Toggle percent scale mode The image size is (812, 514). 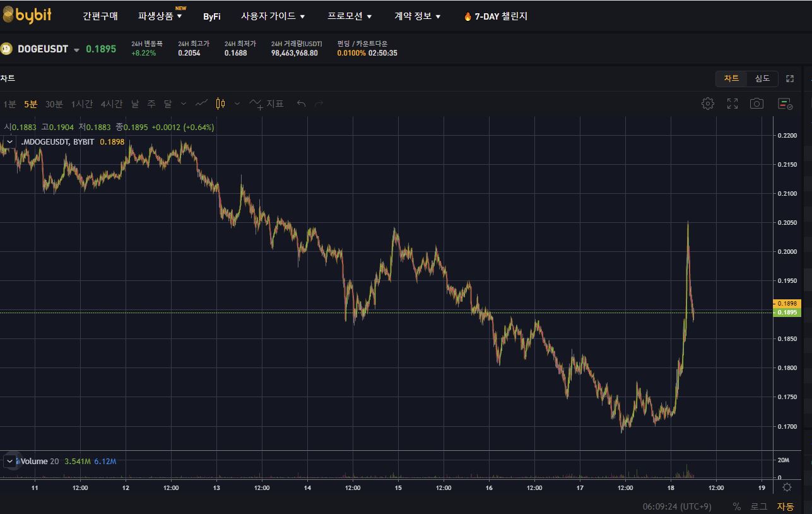pyautogui.click(x=737, y=506)
